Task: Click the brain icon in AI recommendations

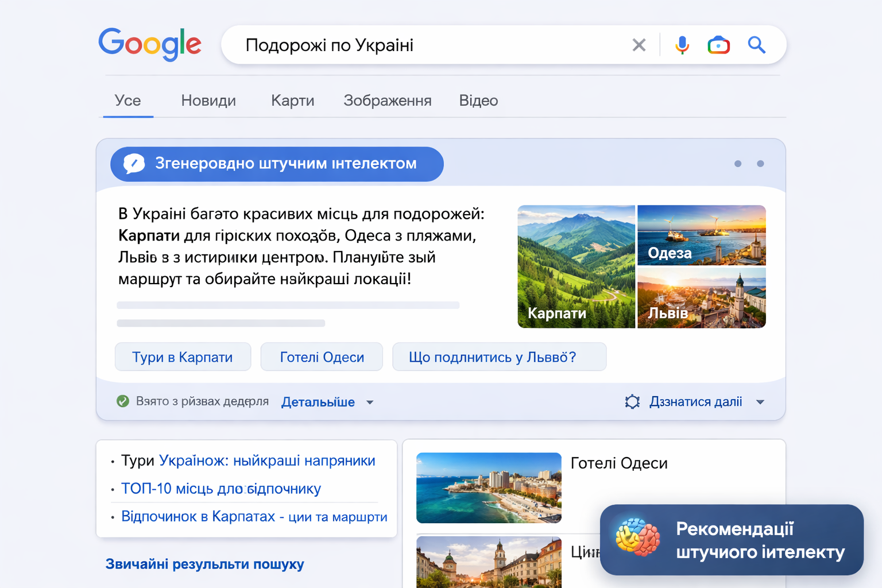Action: click(637, 538)
